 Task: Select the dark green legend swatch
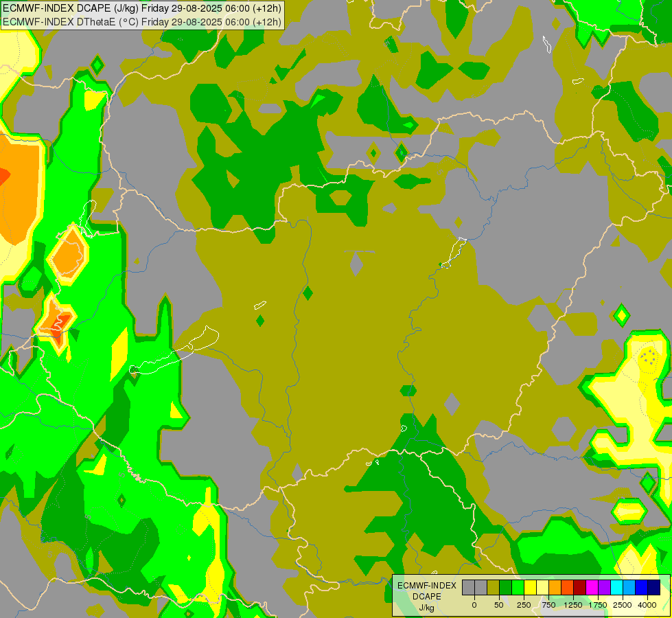506,587
